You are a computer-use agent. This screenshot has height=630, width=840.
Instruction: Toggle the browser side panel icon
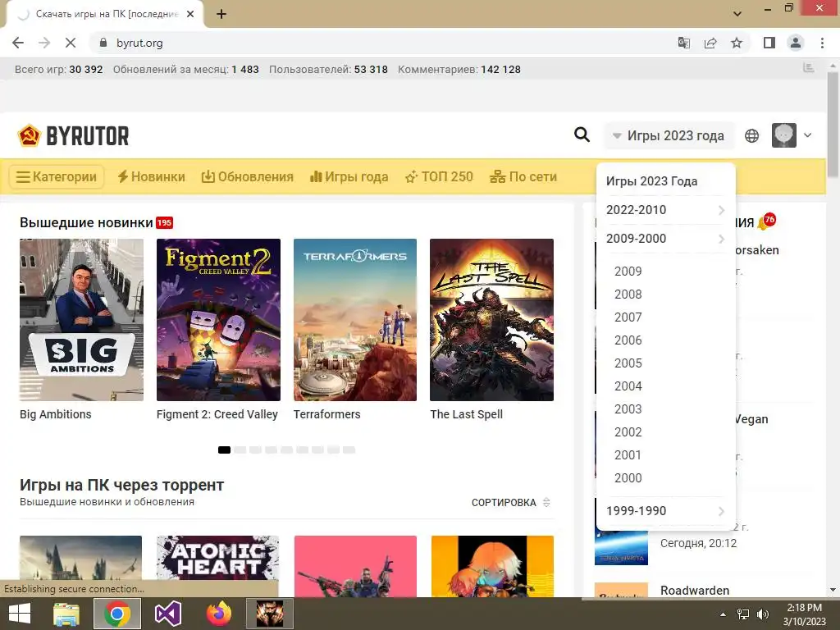point(769,43)
